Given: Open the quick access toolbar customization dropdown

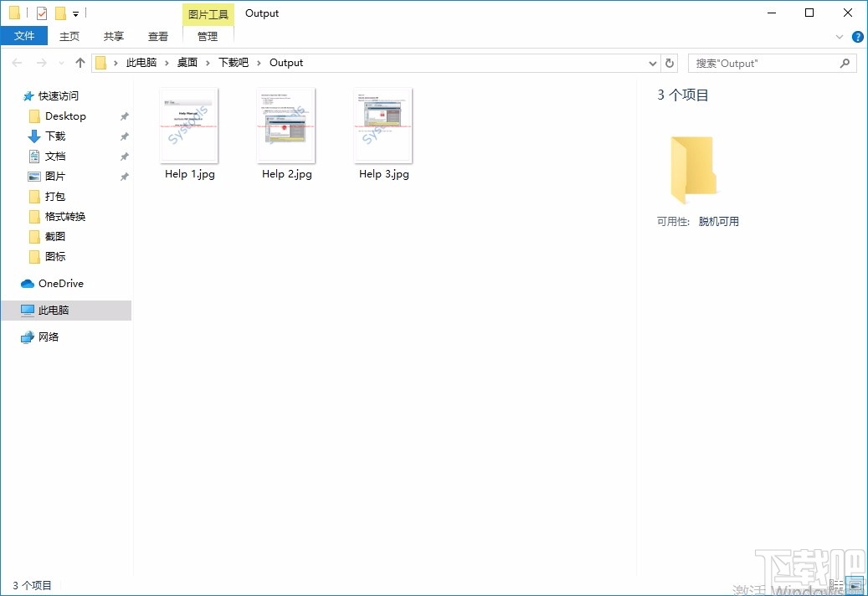Looking at the screenshot, I should 76,13.
